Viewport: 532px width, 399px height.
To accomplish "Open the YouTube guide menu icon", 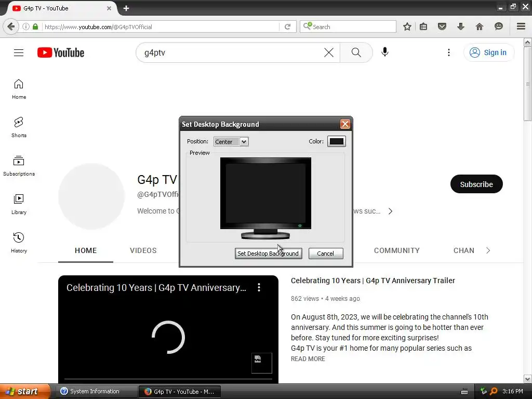I will tap(19, 52).
